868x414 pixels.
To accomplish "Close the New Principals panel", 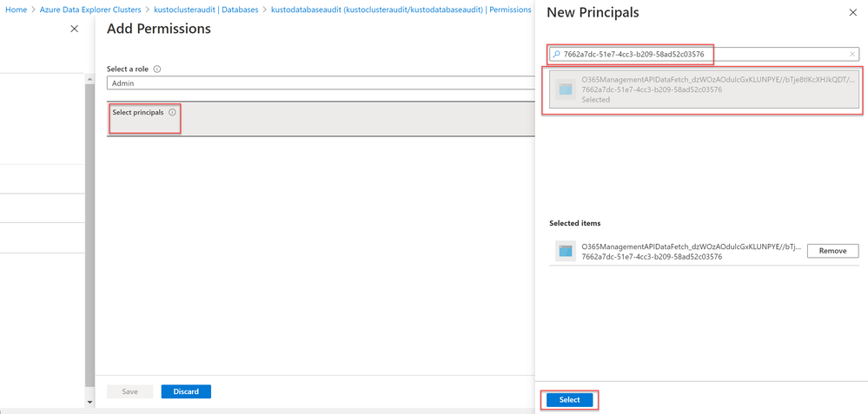I will pos(853,13).
